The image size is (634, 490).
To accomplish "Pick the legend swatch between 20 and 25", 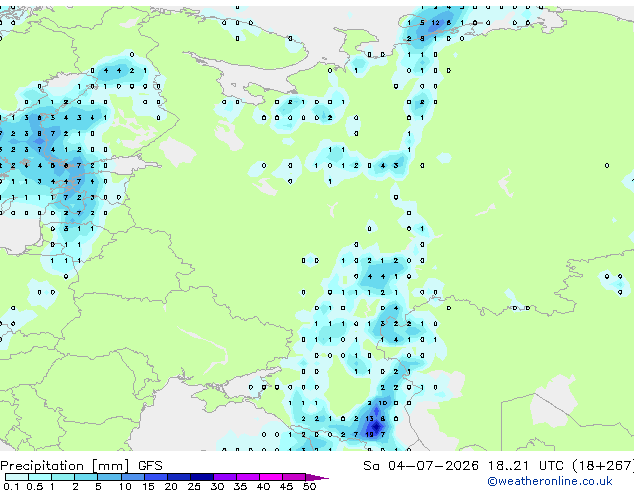I will pos(179,477).
